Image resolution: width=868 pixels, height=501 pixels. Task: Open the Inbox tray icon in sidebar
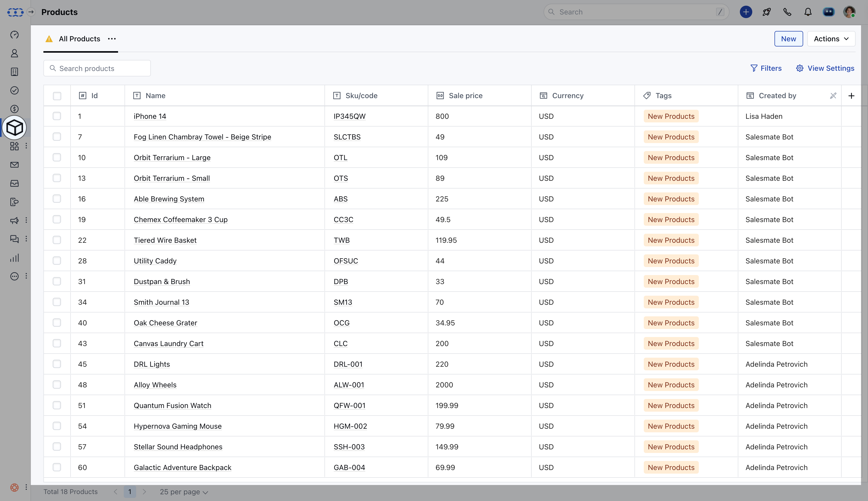(14, 183)
